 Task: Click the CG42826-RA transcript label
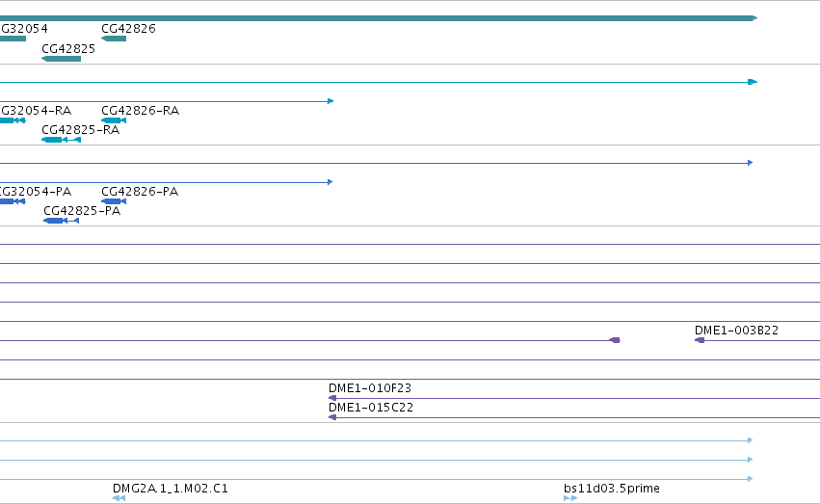[x=140, y=111]
